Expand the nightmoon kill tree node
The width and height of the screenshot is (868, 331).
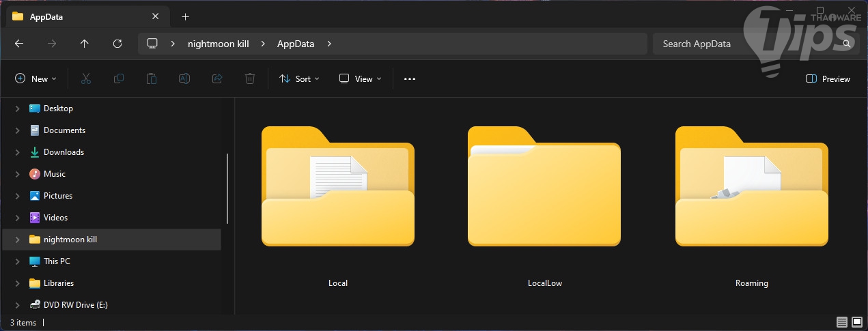point(17,240)
